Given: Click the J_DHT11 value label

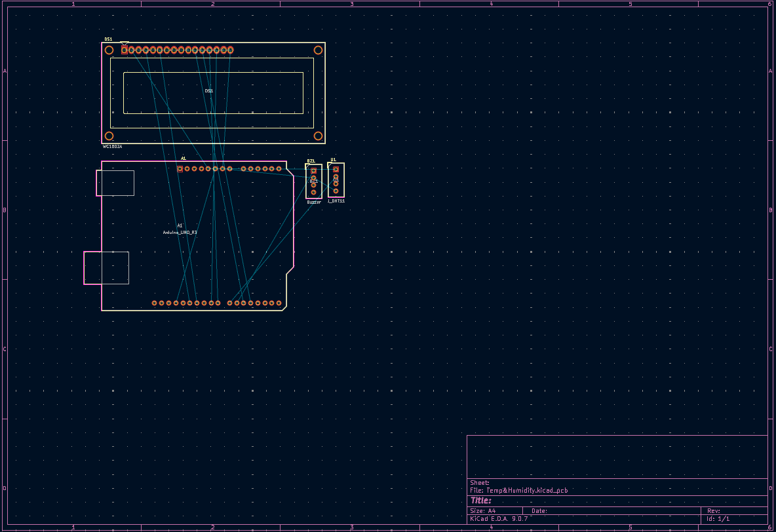Looking at the screenshot, I should [x=336, y=202].
